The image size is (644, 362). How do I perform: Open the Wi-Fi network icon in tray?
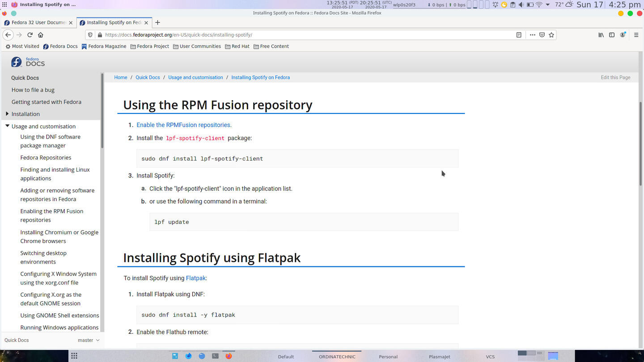click(x=539, y=4)
